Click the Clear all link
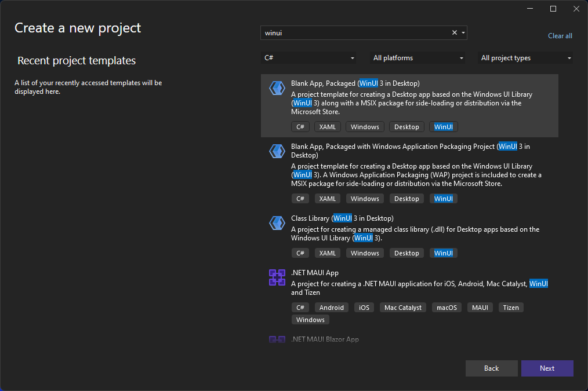Viewport: 588px width, 391px height. point(560,35)
